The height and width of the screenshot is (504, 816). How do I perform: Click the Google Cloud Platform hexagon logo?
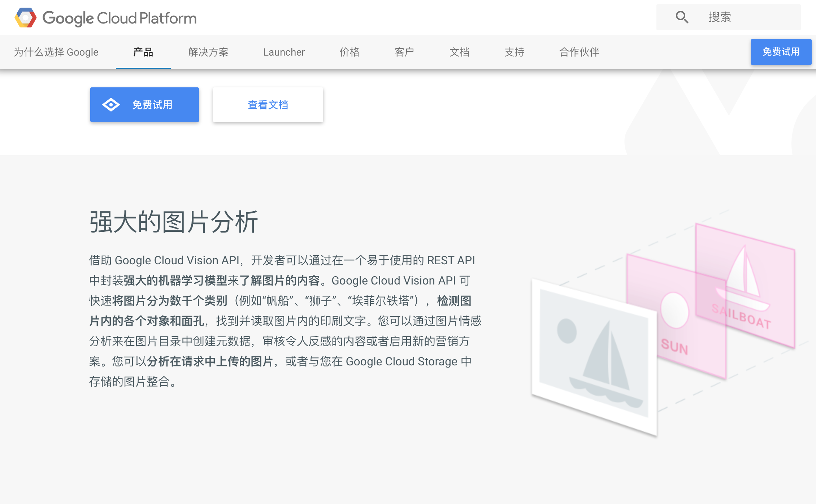click(26, 17)
